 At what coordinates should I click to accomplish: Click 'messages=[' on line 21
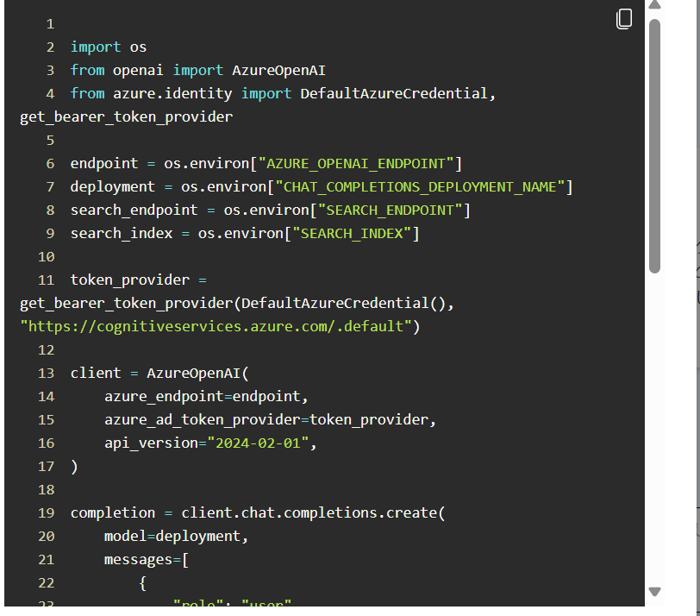point(147,560)
